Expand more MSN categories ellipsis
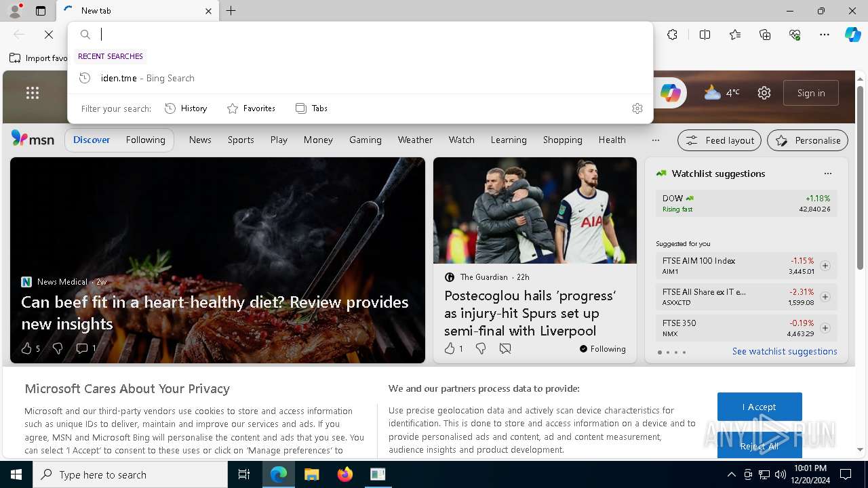868x488 pixels. pos(655,140)
